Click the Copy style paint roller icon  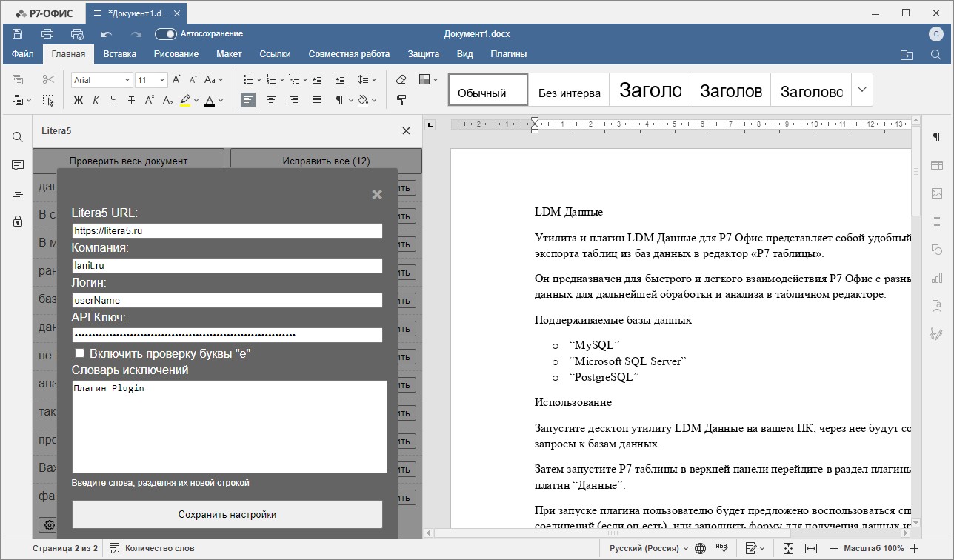(x=401, y=100)
